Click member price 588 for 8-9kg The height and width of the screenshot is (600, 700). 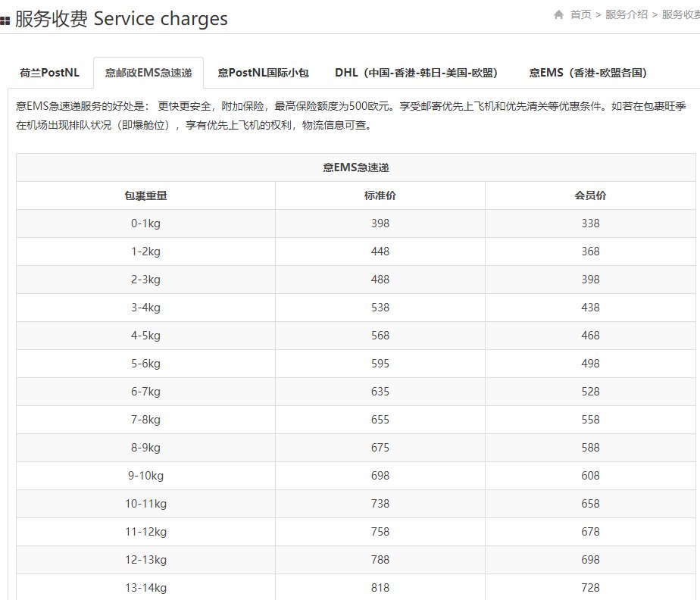(590, 448)
